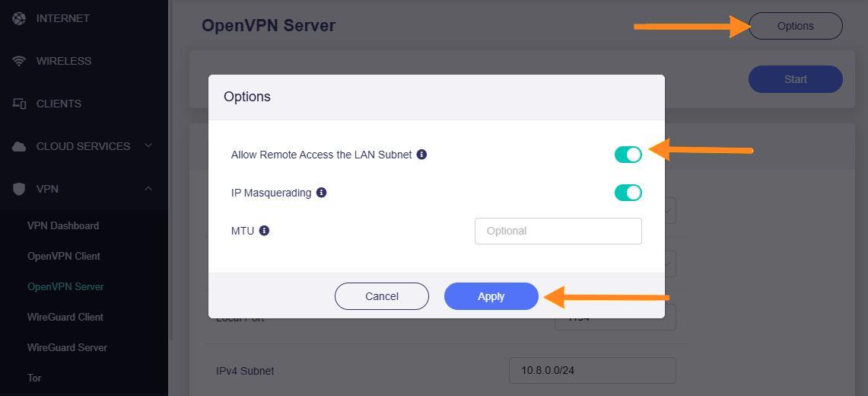Open the INTERNET menu item

click(x=62, y=18)
